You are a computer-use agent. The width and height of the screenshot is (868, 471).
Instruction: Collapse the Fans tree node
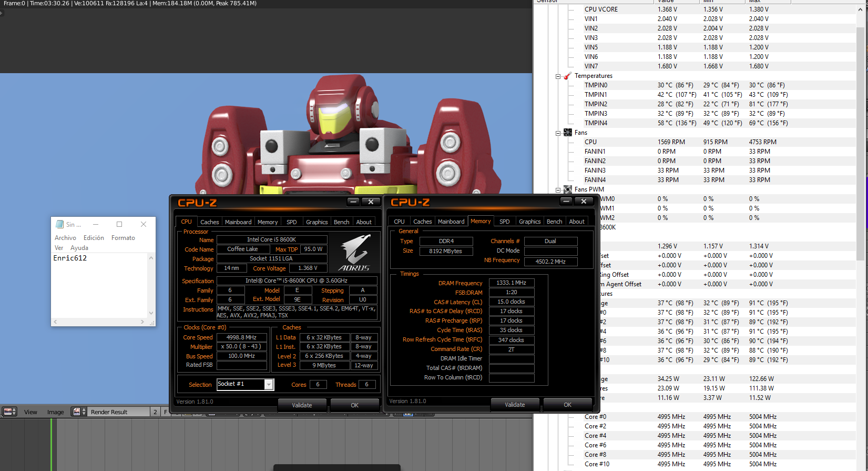[x=558, y=133]
